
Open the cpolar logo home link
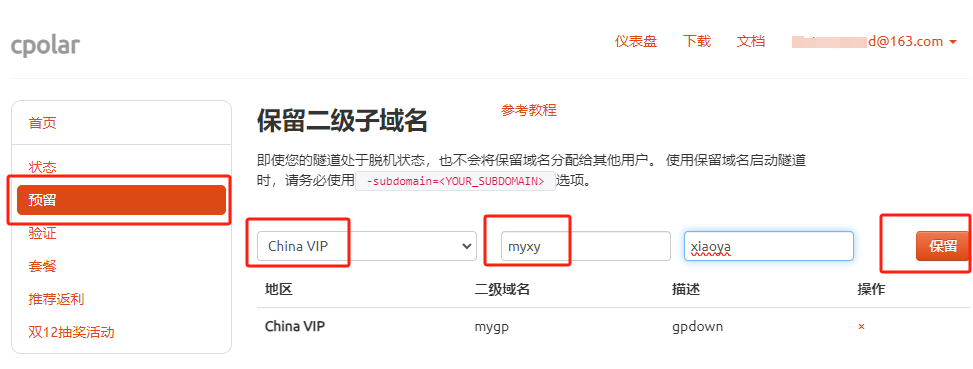45,44
